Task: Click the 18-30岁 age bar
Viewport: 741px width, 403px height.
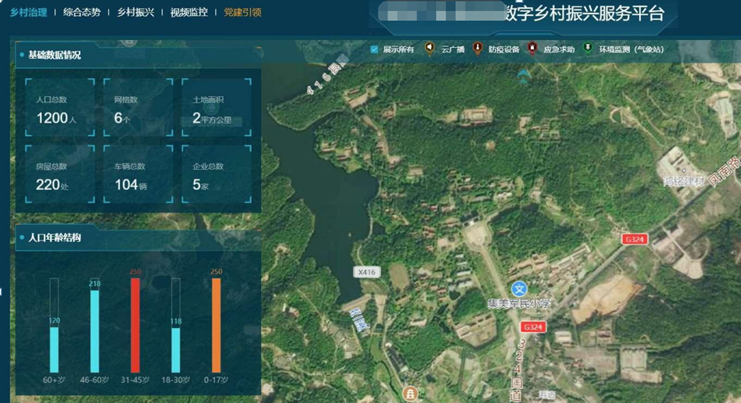Action: (x=176, y=350)
